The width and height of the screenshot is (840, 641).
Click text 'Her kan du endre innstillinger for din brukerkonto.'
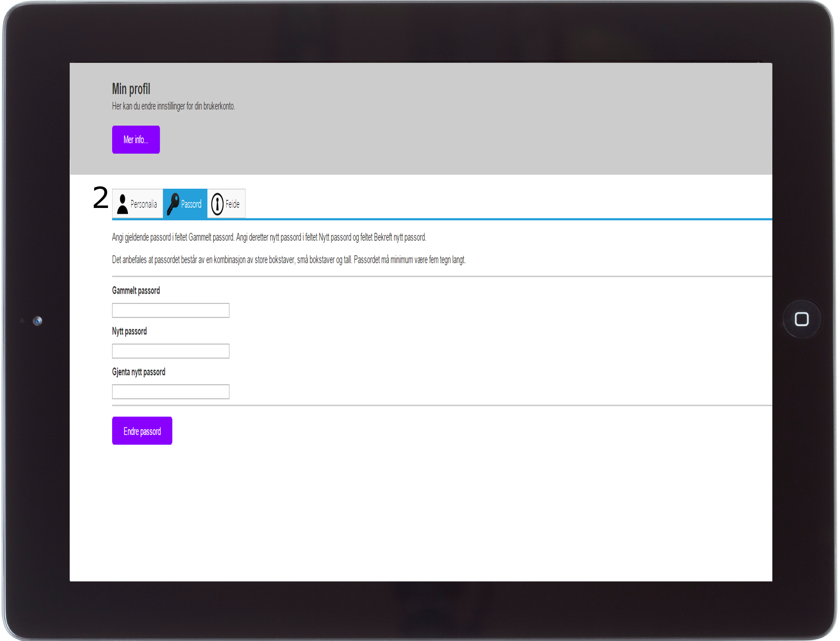click(x=173, y=106)
